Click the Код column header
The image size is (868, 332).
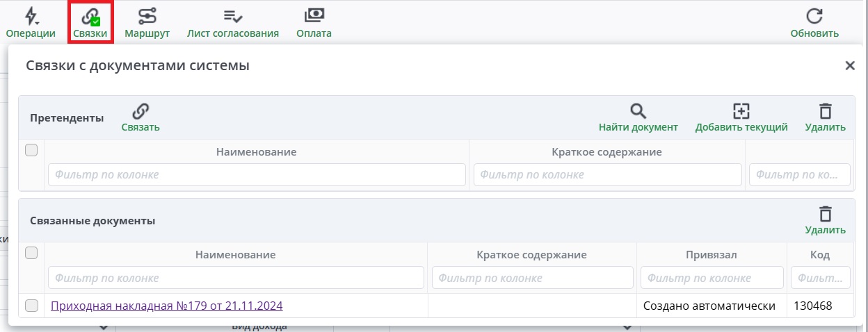pyautogui.click(x=820, y=255)
